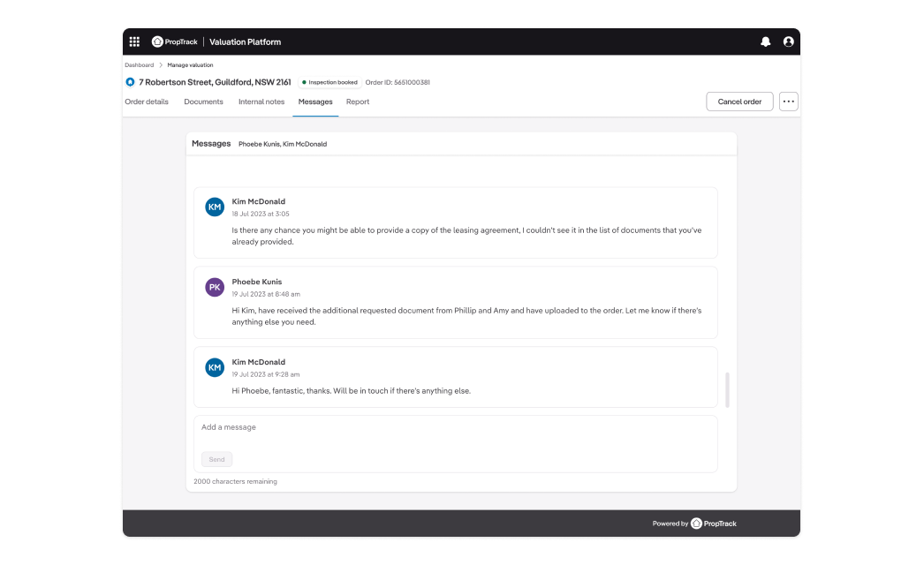Click the messages list scrollbar

(x=727, y=389)
